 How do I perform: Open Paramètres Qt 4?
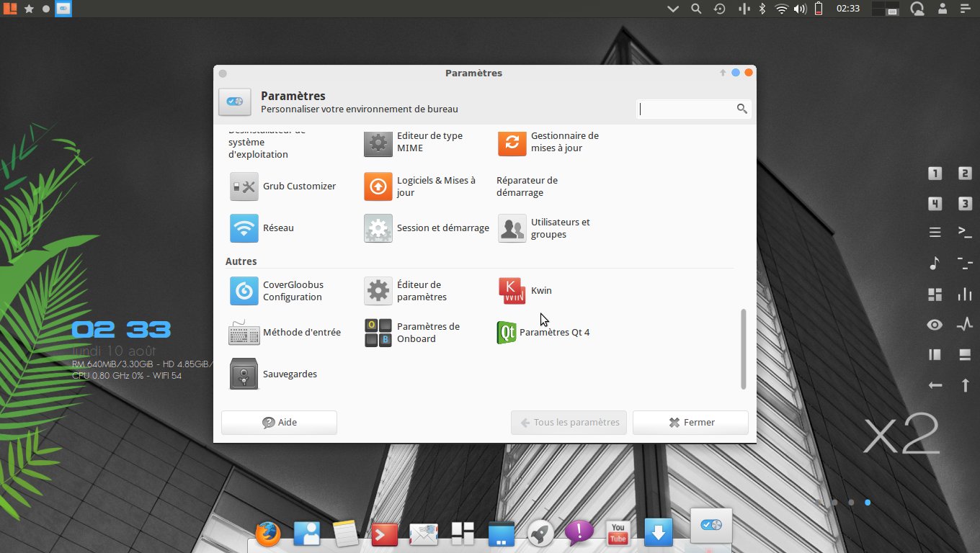click(507, 332)
